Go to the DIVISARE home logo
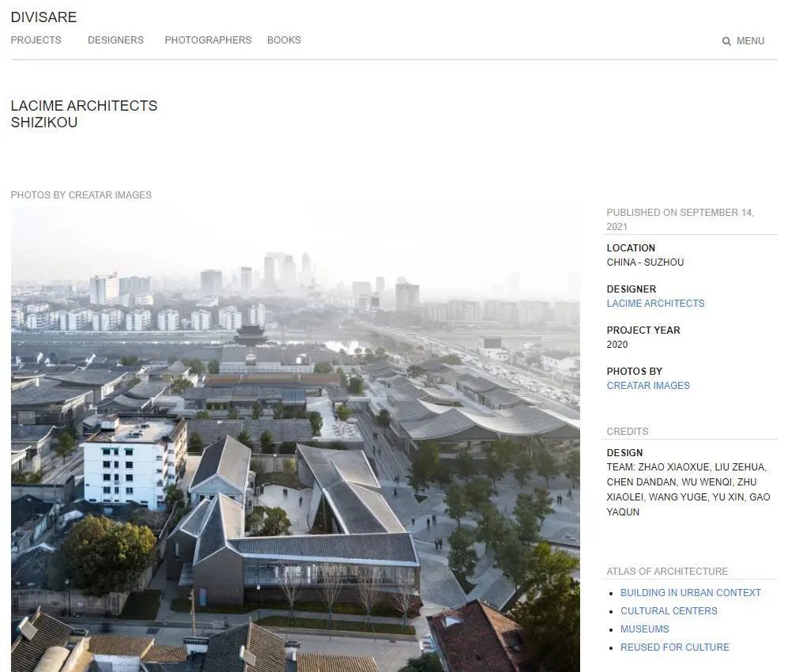 [x=43, y=17]
